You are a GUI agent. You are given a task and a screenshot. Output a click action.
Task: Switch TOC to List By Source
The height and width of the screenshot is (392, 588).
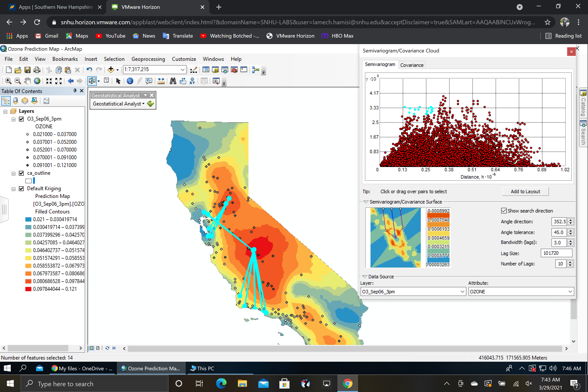click(15, 101)
